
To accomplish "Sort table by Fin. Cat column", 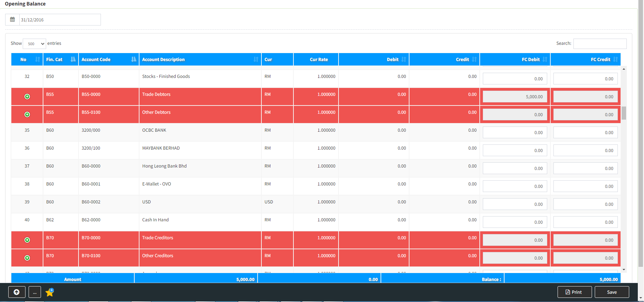I will [61, 59].
